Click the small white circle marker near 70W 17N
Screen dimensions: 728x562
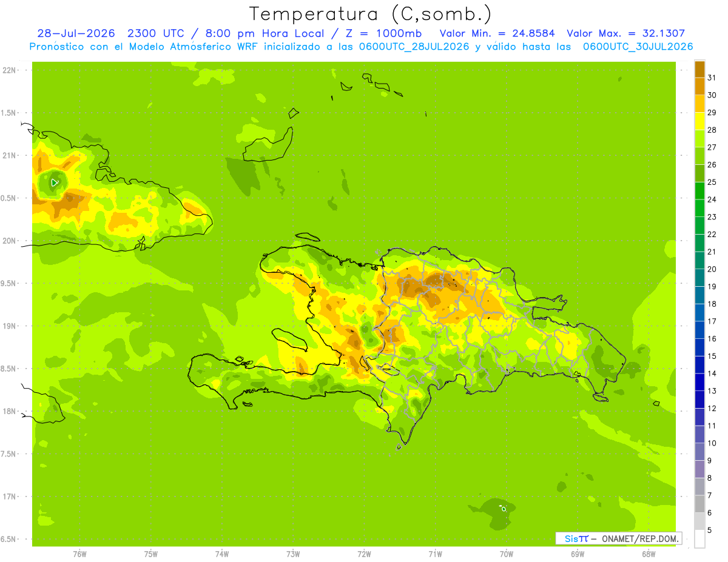point(504,509)
